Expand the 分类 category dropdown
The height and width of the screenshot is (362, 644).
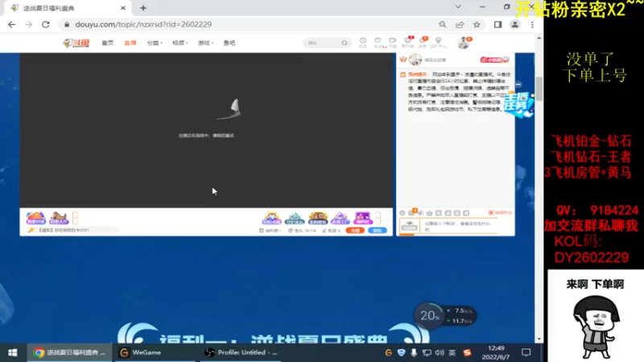coord(155,43)
